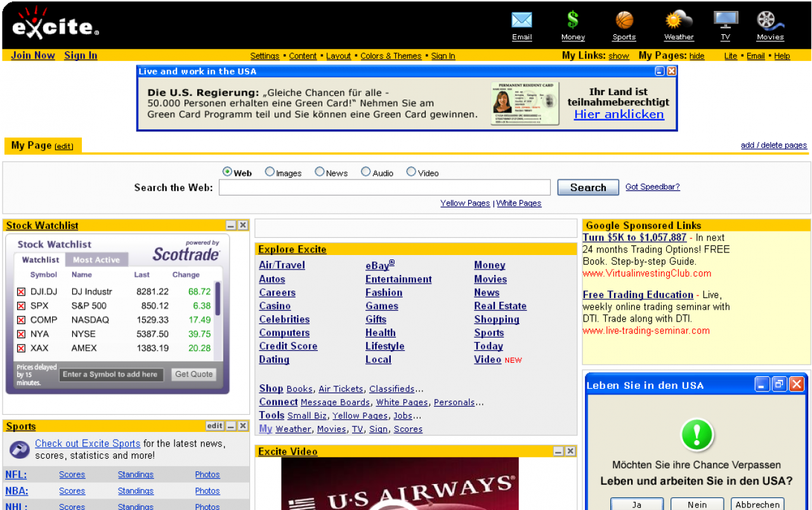Click the Got Speedbar? link
The height and width of the screenshot is (510, 812).
coord(653,186)
